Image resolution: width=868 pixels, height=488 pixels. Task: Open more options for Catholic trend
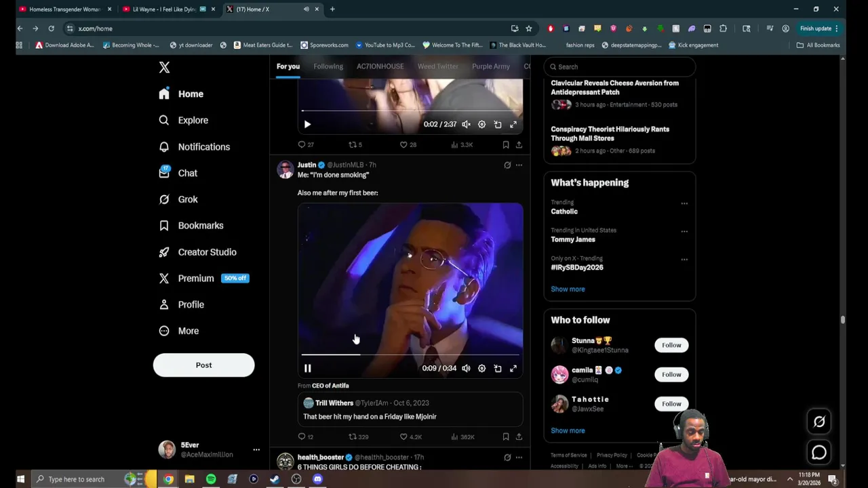click(684, 203)
